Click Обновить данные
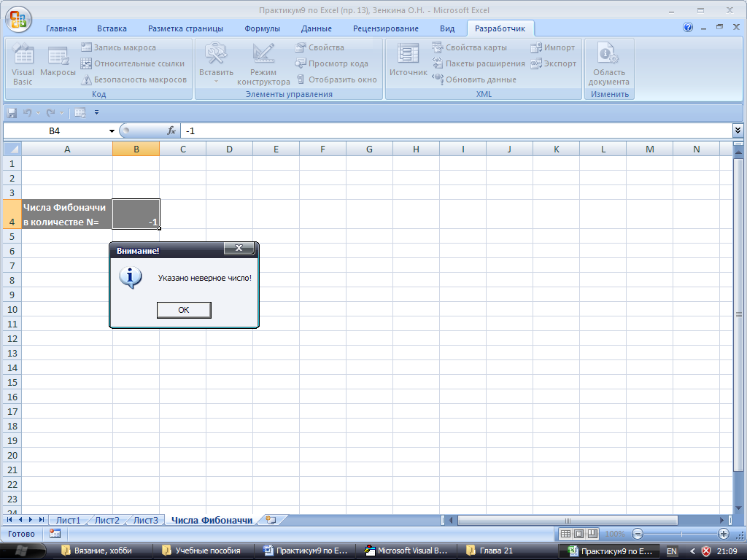This screenshot has height=560, width=747. 474,79
